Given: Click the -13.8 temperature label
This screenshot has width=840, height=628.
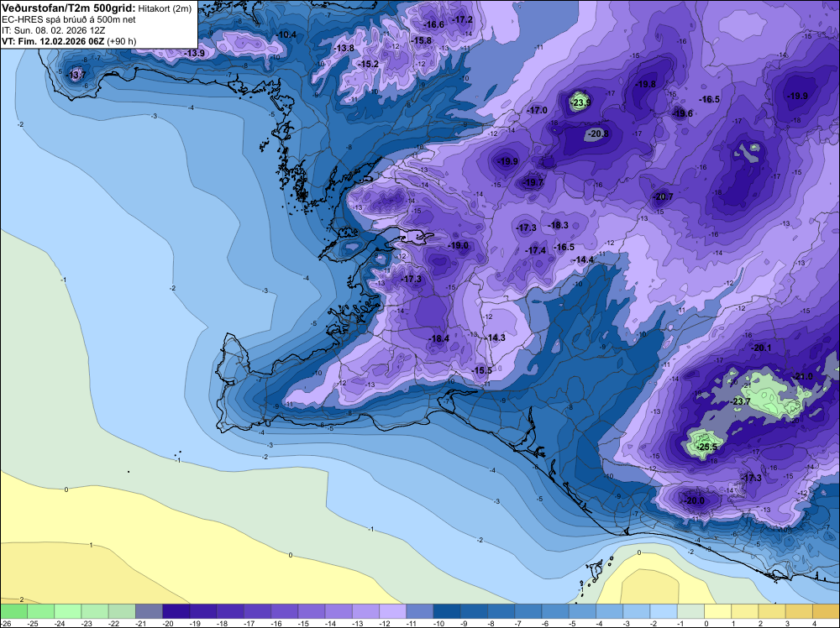Looking at the screenshot, I should coord(344,48).
